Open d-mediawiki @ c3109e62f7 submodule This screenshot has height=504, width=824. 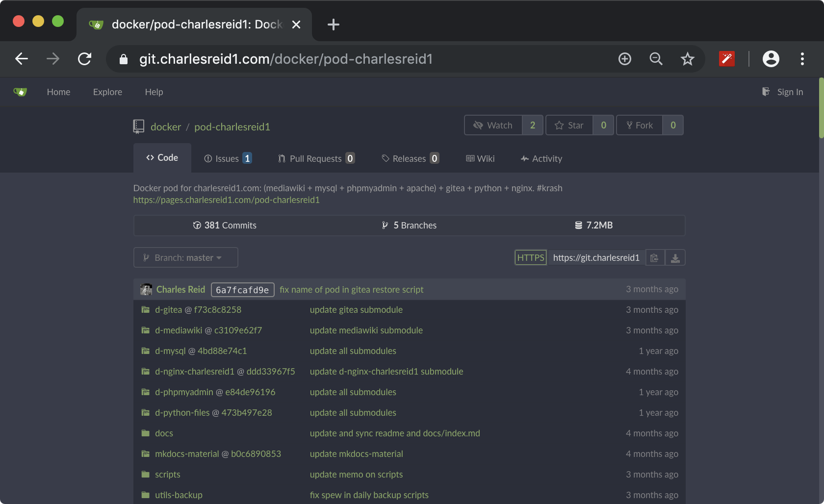click(x=208, y=330)
